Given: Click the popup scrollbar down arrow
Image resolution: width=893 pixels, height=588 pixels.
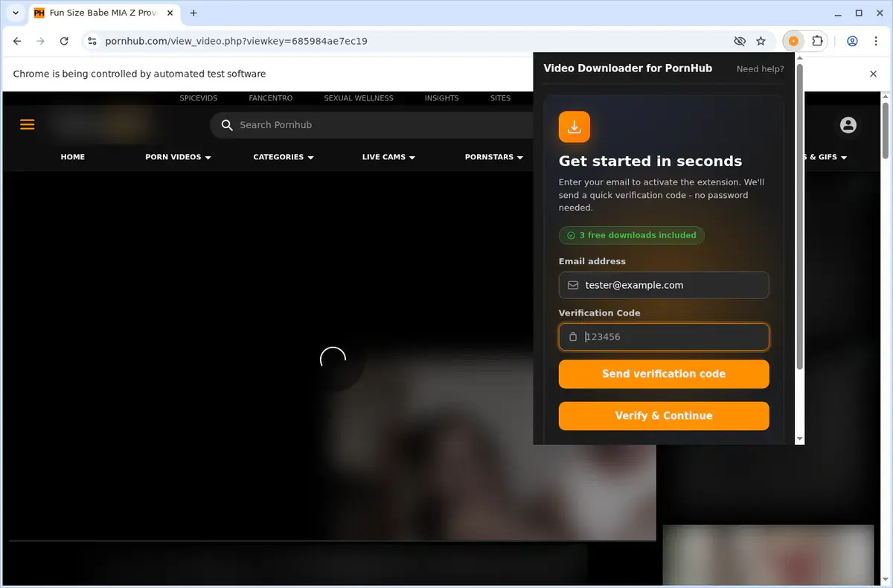Looking at the screenshot, I should point(800,439).
